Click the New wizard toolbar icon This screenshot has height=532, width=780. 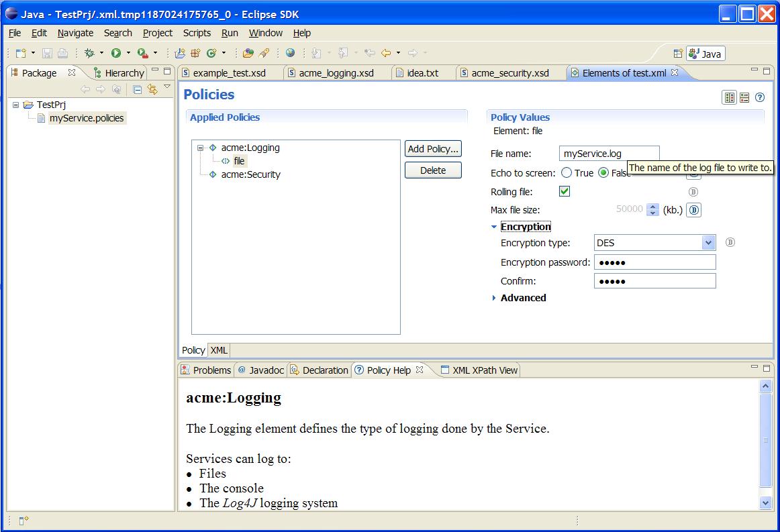click(20, 53)
